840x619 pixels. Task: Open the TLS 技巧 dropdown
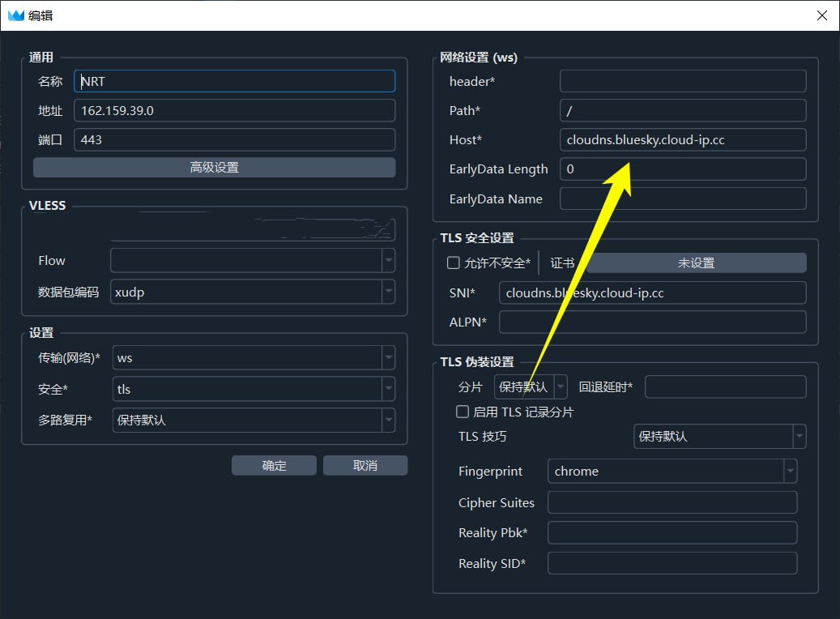[719, 436]
